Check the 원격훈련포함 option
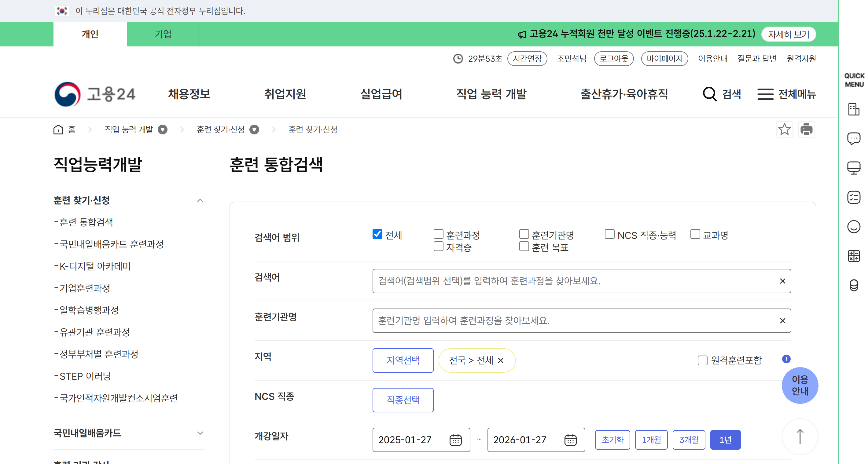 tap(703, 360)
